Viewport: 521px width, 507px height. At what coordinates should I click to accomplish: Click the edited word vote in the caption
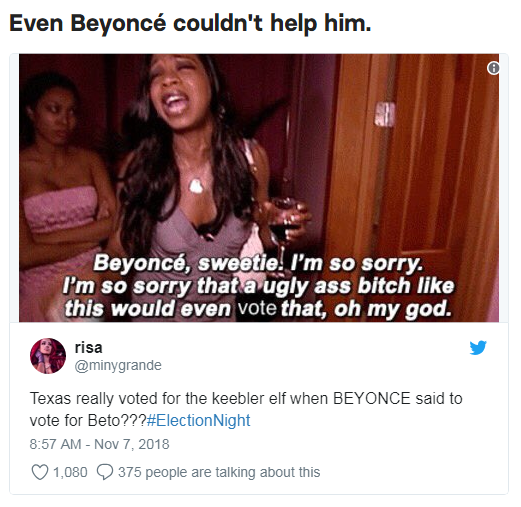click(257, 308)
